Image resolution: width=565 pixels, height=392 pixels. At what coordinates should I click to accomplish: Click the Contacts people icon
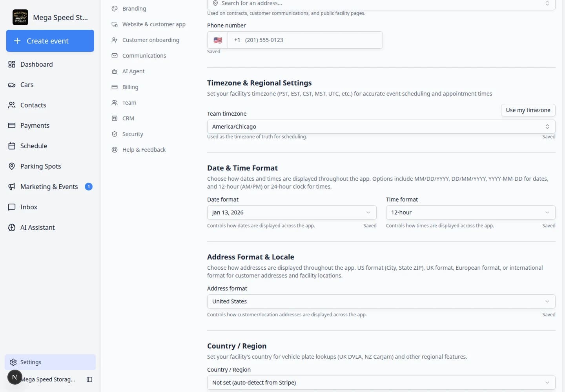pos(12,105)
